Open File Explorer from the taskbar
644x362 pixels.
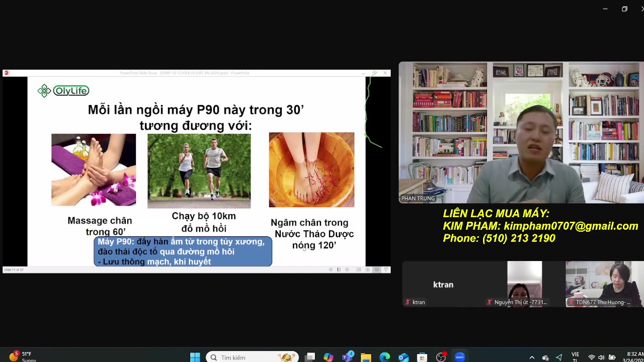[366, 357]
